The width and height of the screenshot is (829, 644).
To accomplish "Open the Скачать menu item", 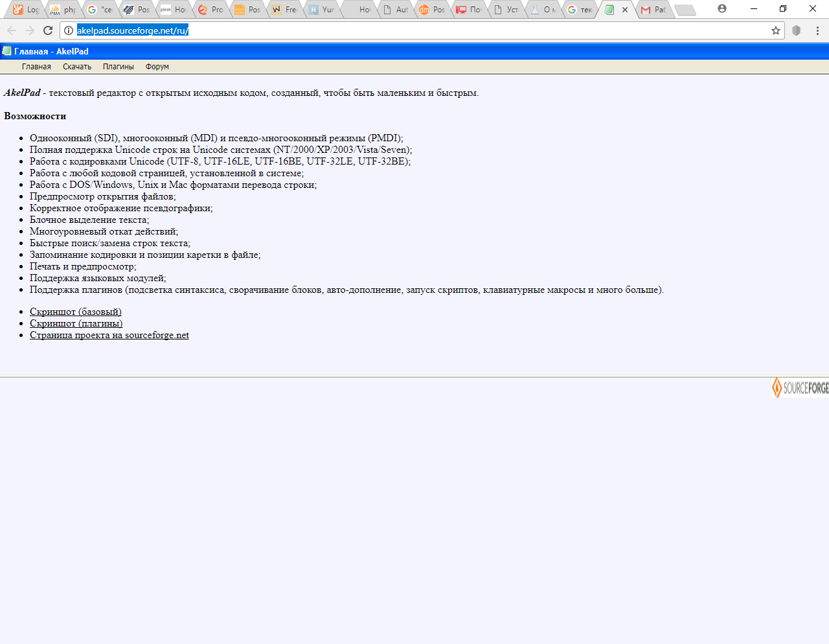I will (77, 67).
